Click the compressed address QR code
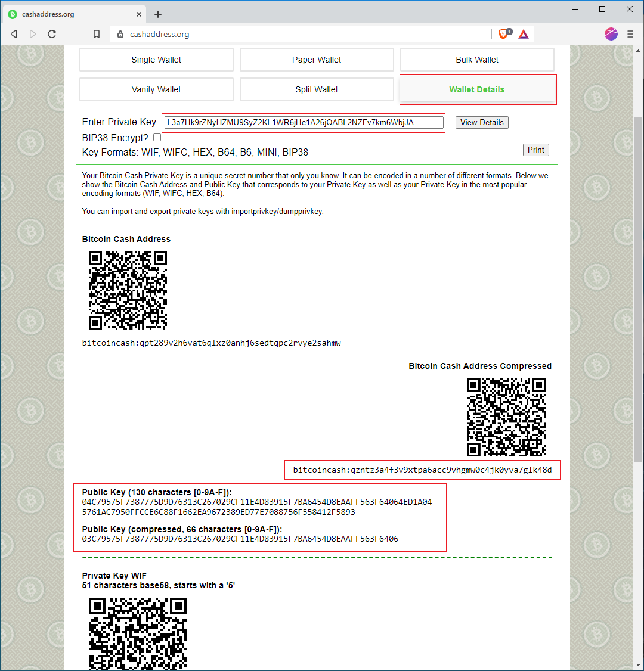644x671 pixels. tap(506, 417)
